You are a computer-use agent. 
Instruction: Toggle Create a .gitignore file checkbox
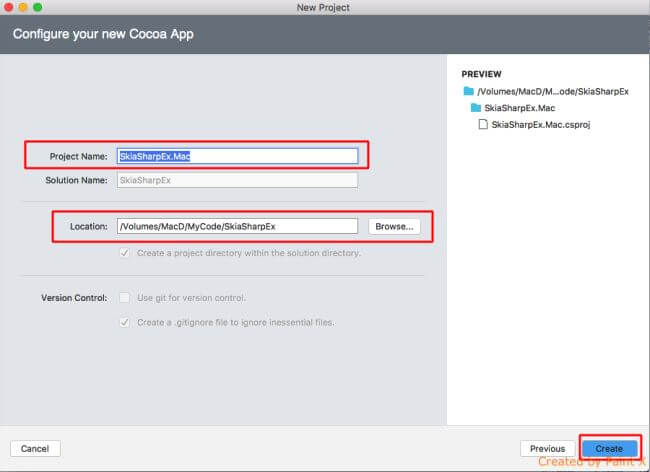124,322
